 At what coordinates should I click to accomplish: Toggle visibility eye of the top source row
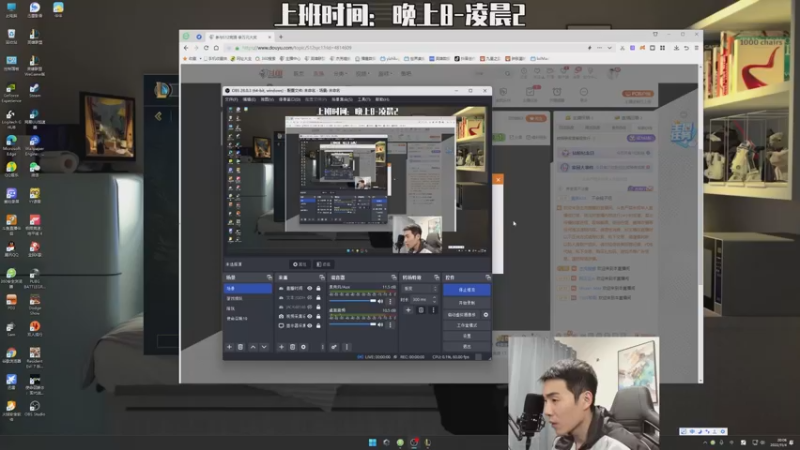[x=310, y=288]
